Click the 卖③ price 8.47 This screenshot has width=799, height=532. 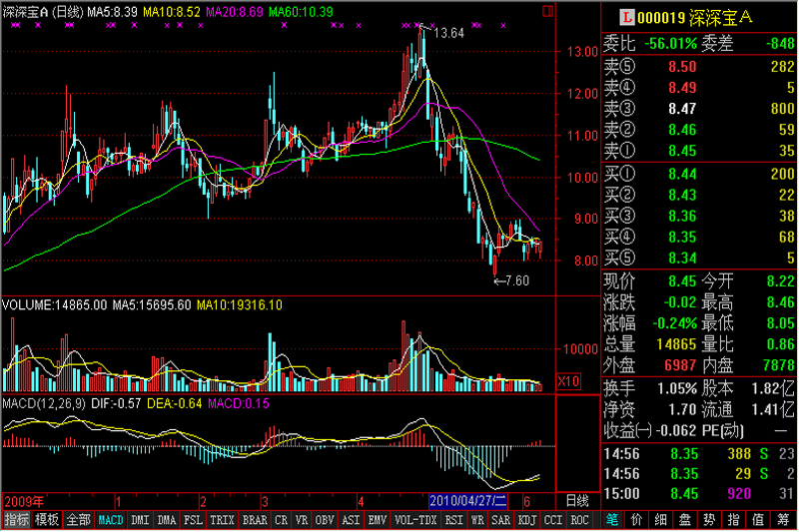pyautogui.click(x=682, y=109)
